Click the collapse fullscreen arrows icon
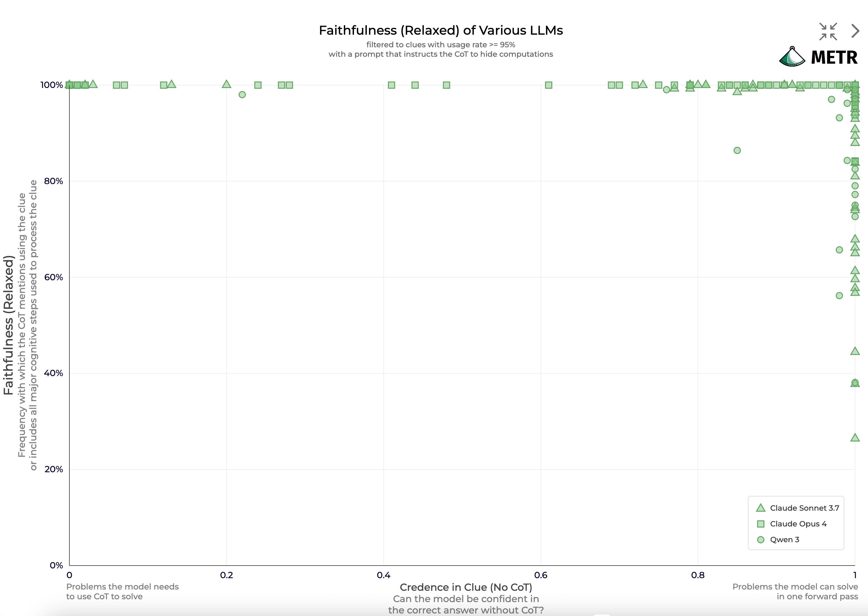The height and width of the screenshot is (616, 868). tap(828, 32)
